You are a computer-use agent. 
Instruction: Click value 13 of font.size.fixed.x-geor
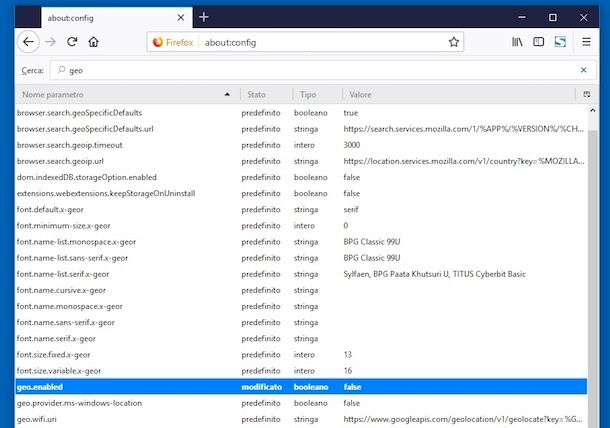pos(348,355)
